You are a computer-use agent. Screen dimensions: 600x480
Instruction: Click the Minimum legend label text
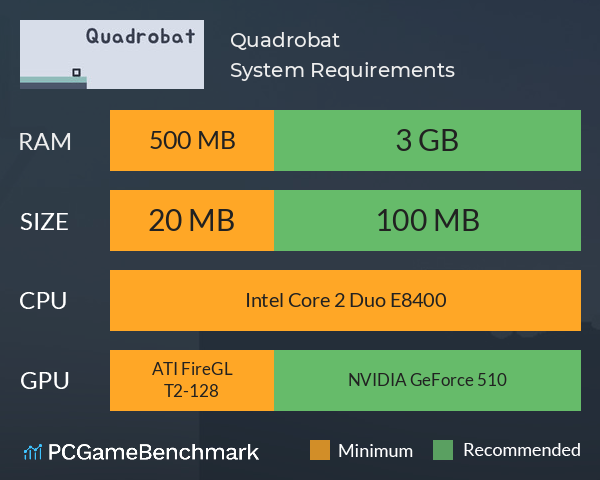pyautogui.click(x=375, y=451)
